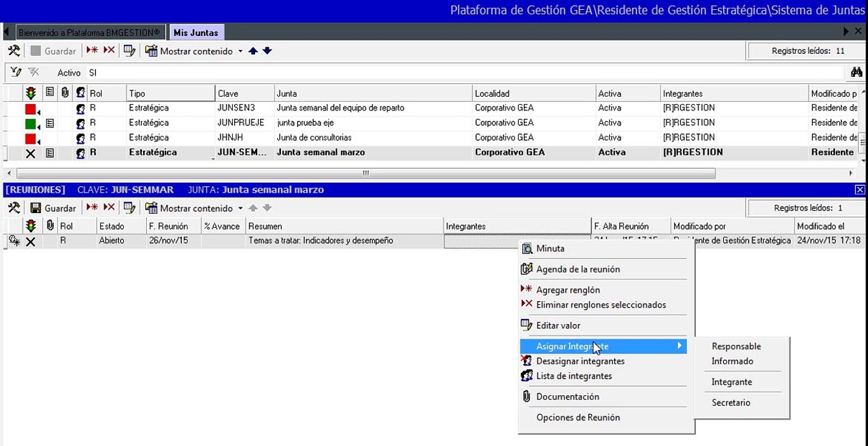This screenshot has width=868, height=446.
Task: Delete row icon in REUNIONES toolbar
Action: [x=109, y=208]
